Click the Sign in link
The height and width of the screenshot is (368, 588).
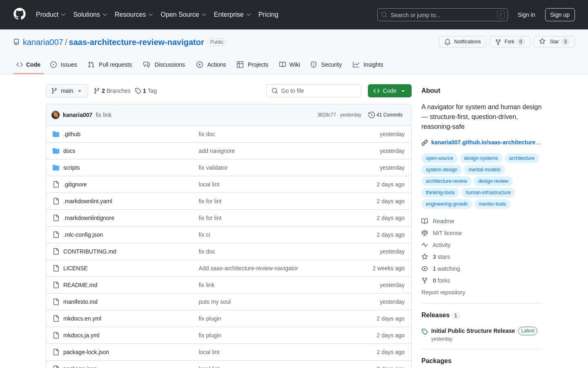click(526, 15)
